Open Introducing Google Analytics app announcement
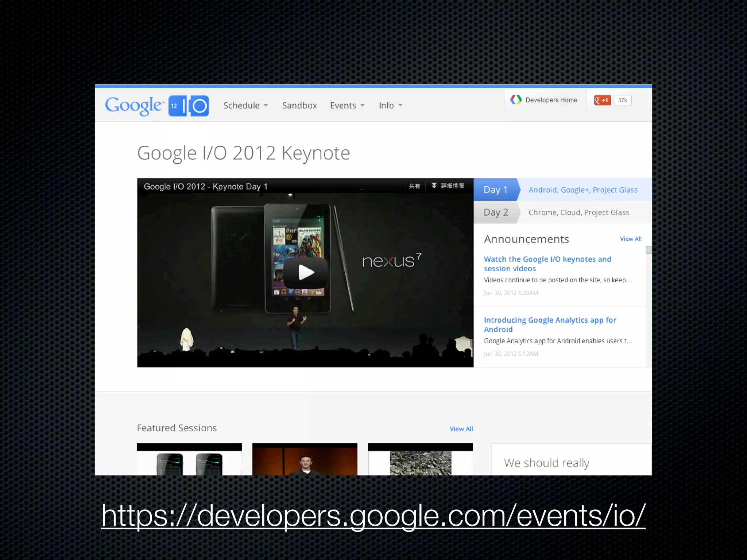The height and width of the screenshot is (560, 747). pyautogui.click(x=550, y=325)
